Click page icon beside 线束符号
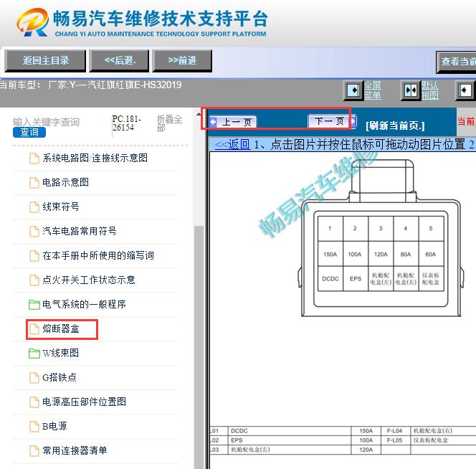Viewport: 476px width, 469px height. tap(34, 207)
